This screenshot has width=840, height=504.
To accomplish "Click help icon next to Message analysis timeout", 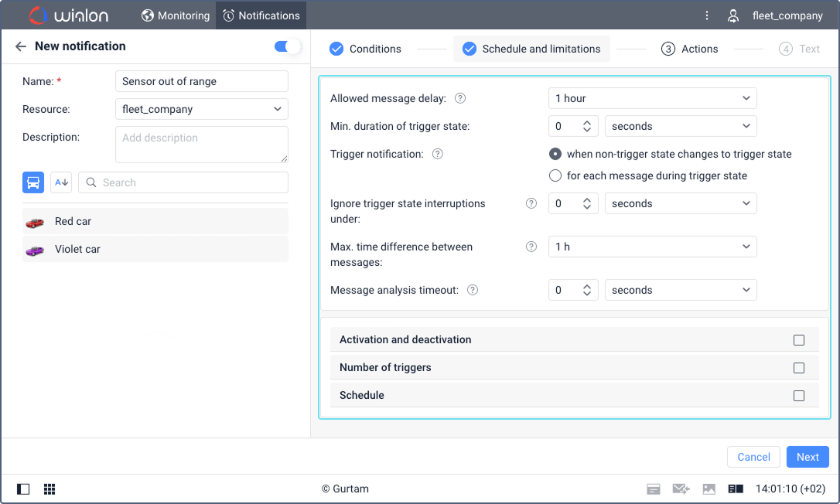I will click(x=473, y=290).
